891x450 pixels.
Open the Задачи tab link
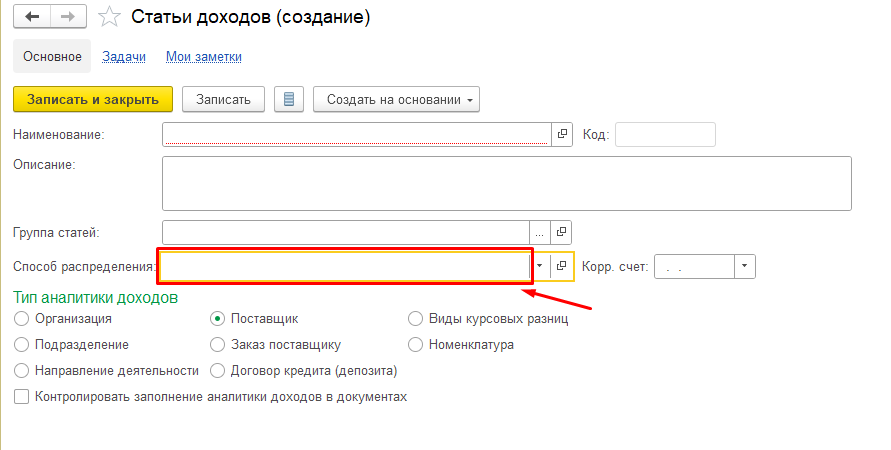coord(124,57)
